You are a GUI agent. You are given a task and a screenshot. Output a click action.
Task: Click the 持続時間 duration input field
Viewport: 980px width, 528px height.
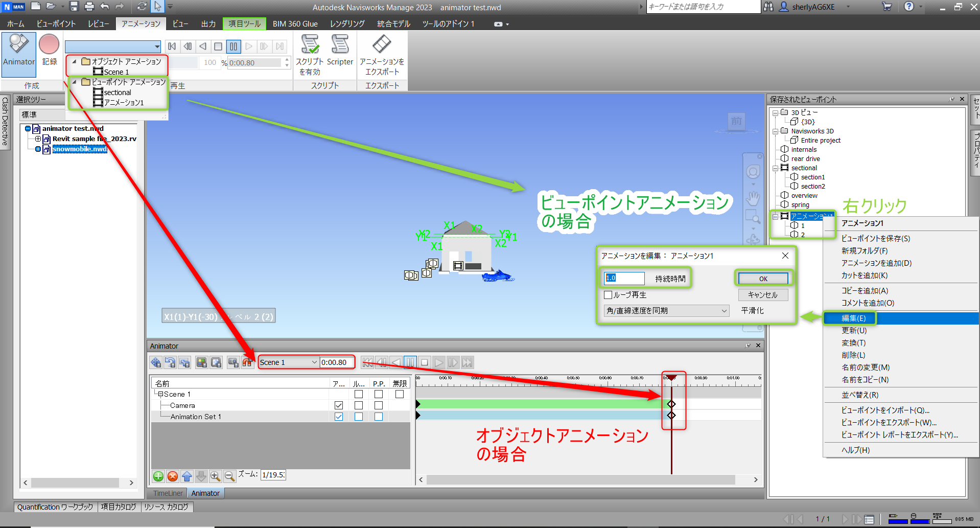pos(624,278)
